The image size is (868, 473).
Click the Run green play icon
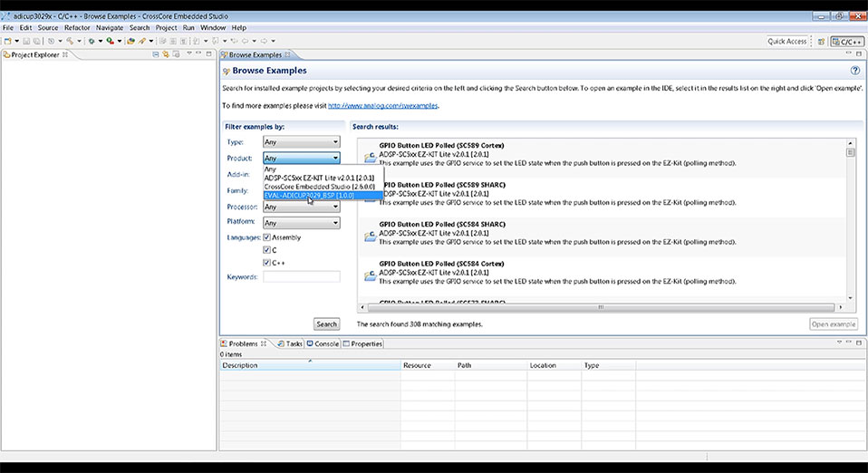111,41
